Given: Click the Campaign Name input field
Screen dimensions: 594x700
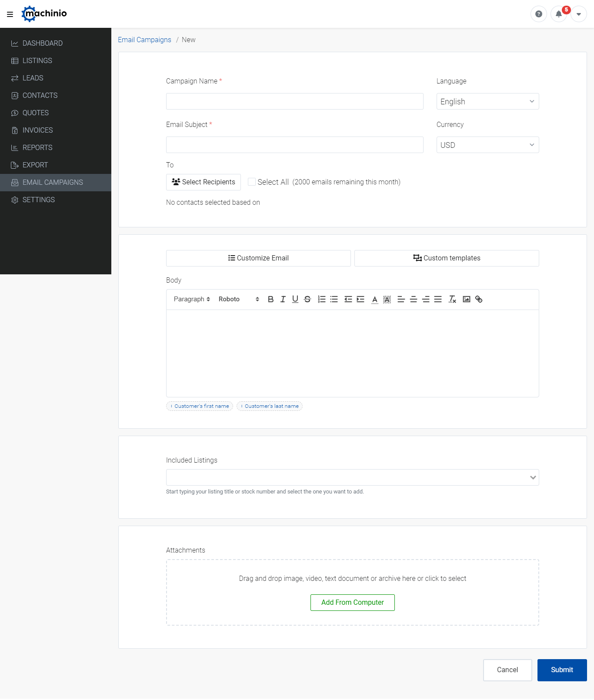Looking at the screenshot, I should [294, 101].
